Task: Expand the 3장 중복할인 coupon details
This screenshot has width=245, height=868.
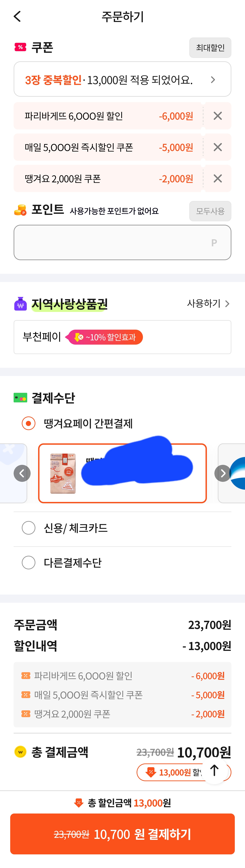Action: (122, 80)
